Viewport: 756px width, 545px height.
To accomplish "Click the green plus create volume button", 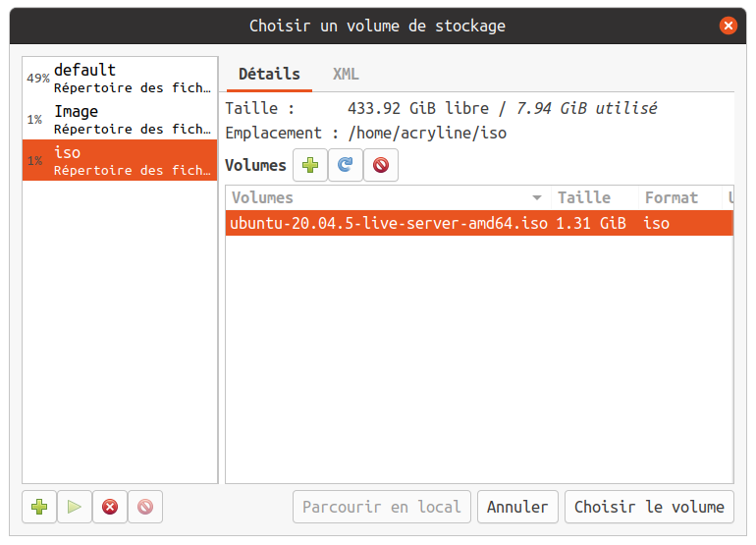I will coord(310,166).
